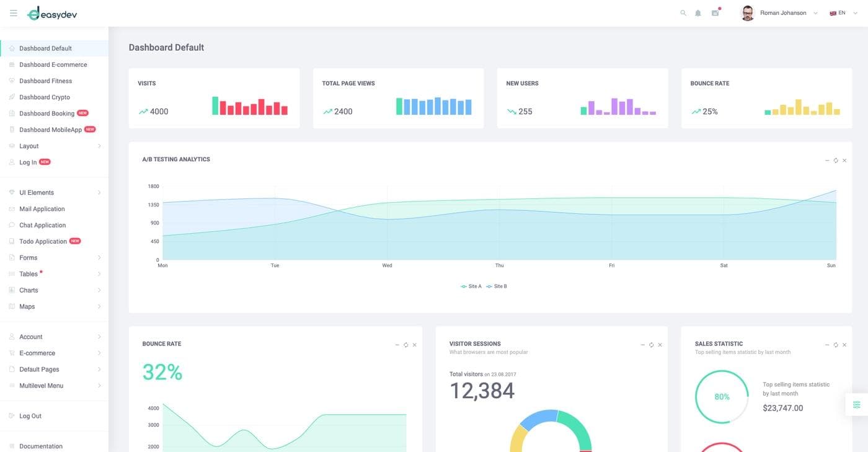The width and height of the screenshot is (868, 452).
Task: Select Dashboard E-commerce in sidebar
Action: tap(53, 64)
